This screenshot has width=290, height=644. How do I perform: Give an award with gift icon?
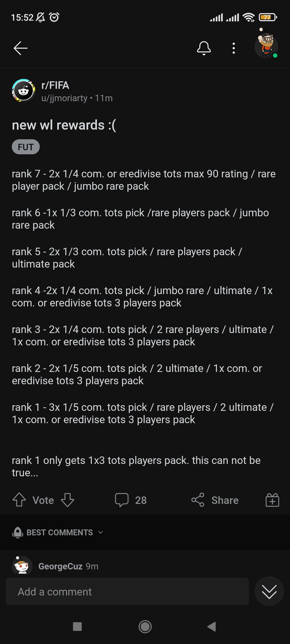pos(272,500)
